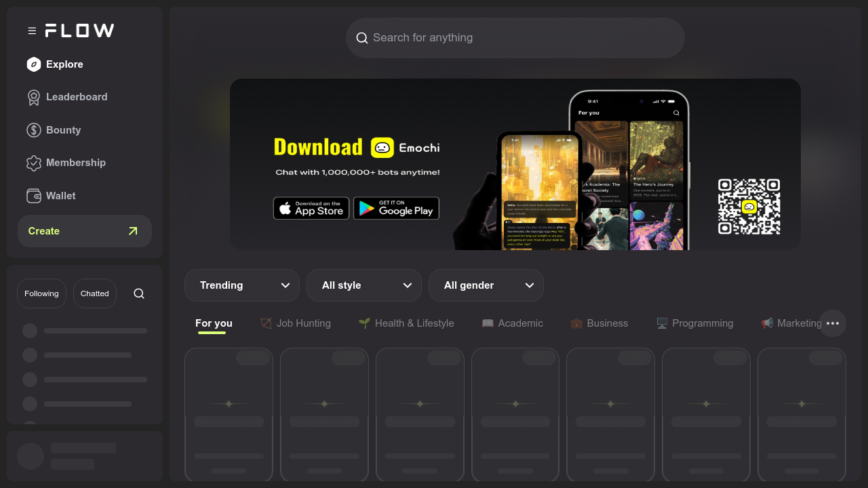Enable the For you feed filter
Screen dimensions: 868x488
[x=214, y=323]
